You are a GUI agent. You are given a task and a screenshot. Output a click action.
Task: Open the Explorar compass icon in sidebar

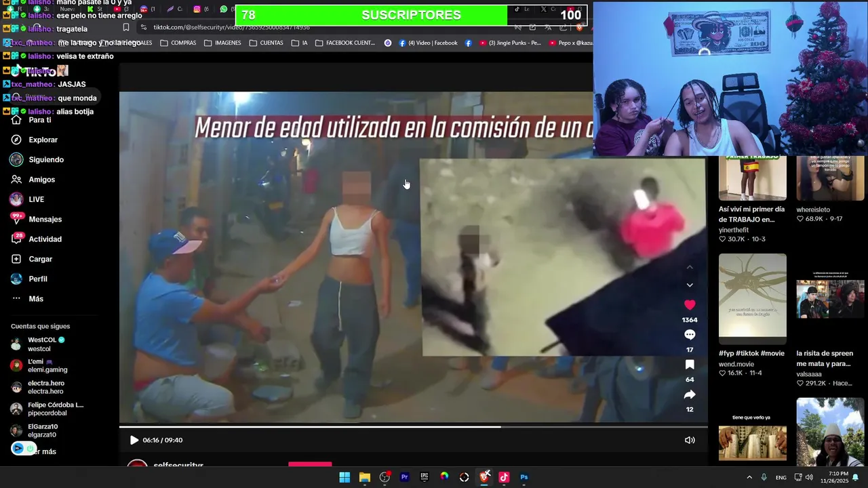(x=16, y=140)
